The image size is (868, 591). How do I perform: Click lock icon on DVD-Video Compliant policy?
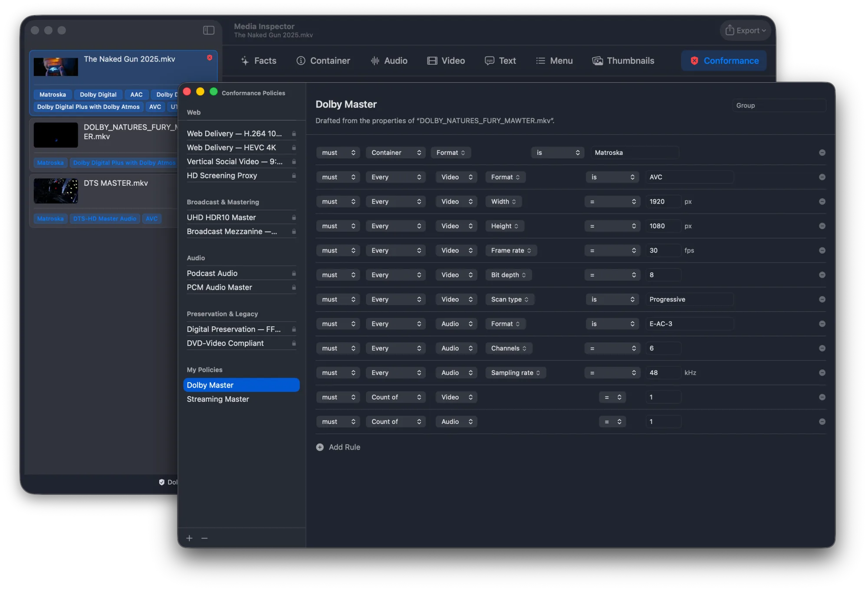coord(294,343)
